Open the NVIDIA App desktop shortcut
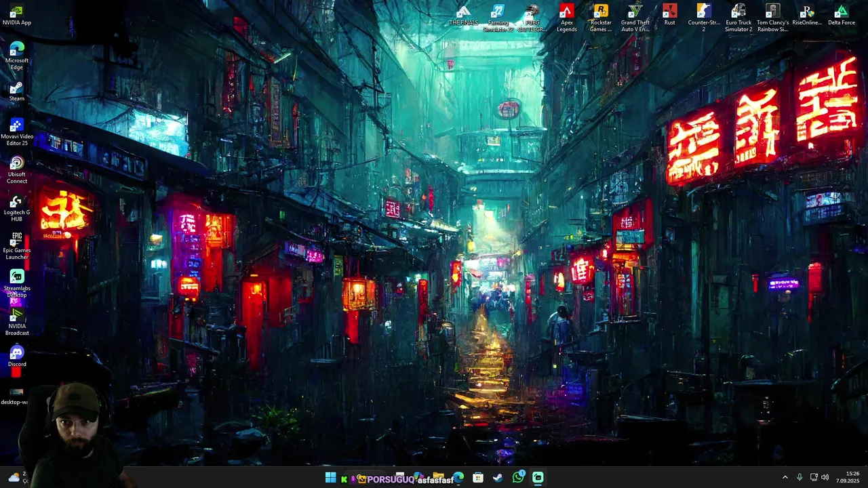Screen dimensions: 868x488 point(17,15)
